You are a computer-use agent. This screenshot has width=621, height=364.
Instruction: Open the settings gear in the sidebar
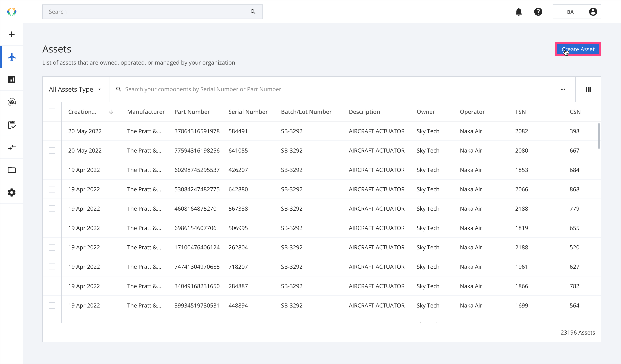pyautogui.click(x=12, y=192)
